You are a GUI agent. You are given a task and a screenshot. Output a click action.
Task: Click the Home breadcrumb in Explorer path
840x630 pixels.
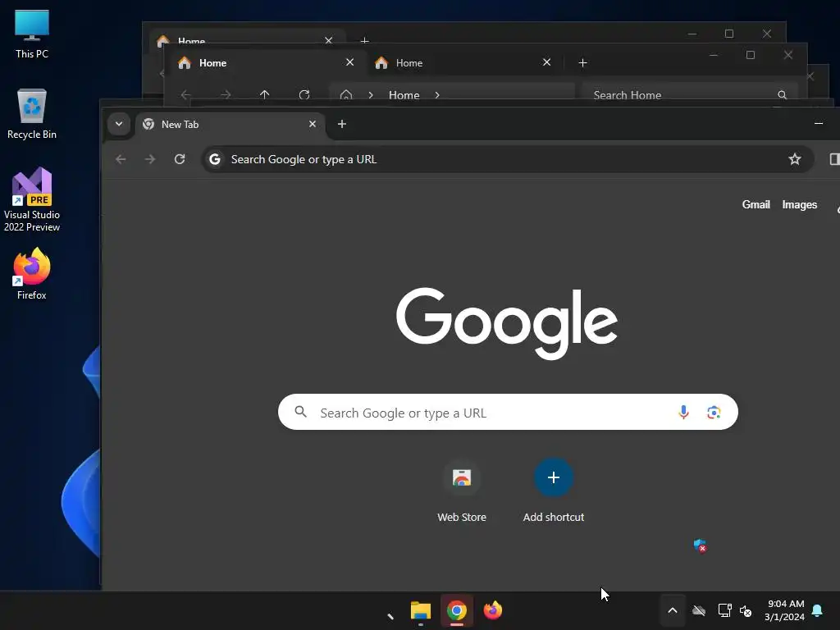click(x=404, y=95)
